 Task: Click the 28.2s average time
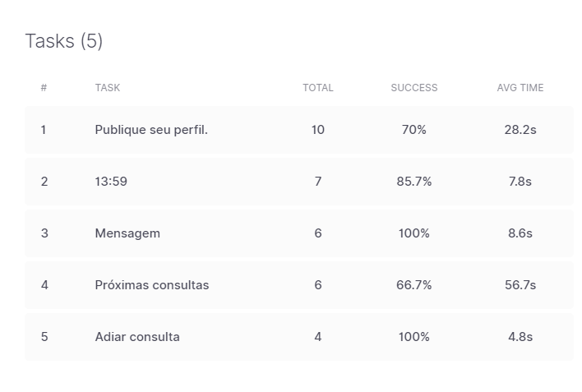tap(520, 130)
